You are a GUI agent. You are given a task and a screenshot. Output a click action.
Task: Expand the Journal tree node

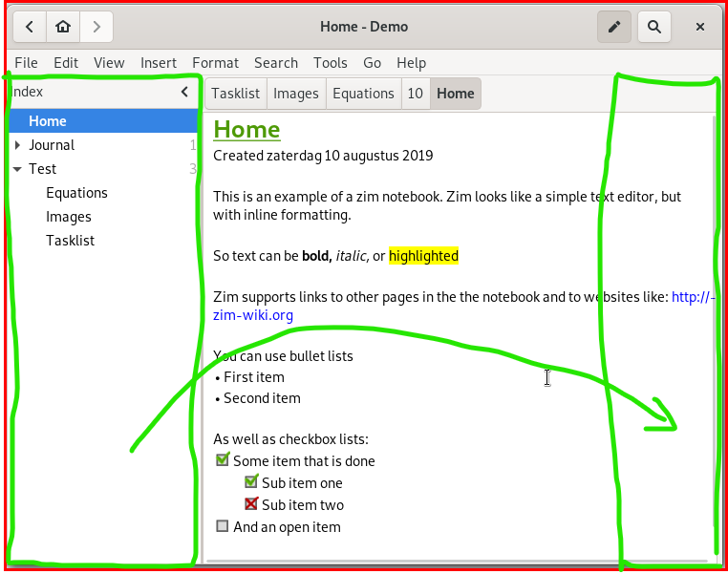pos(17,145)
